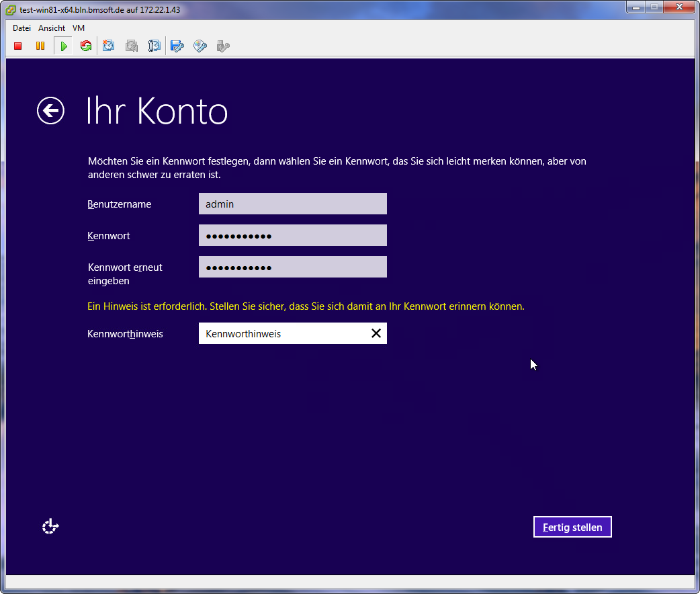Minimize the VMware console window
700x594 pixels.
pyautogui.click(x=636, y=7)
